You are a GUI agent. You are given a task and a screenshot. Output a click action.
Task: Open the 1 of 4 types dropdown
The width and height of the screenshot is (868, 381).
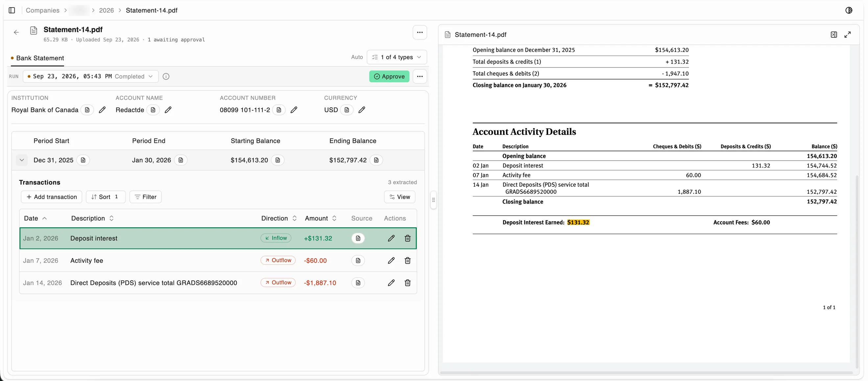[397, 57]
